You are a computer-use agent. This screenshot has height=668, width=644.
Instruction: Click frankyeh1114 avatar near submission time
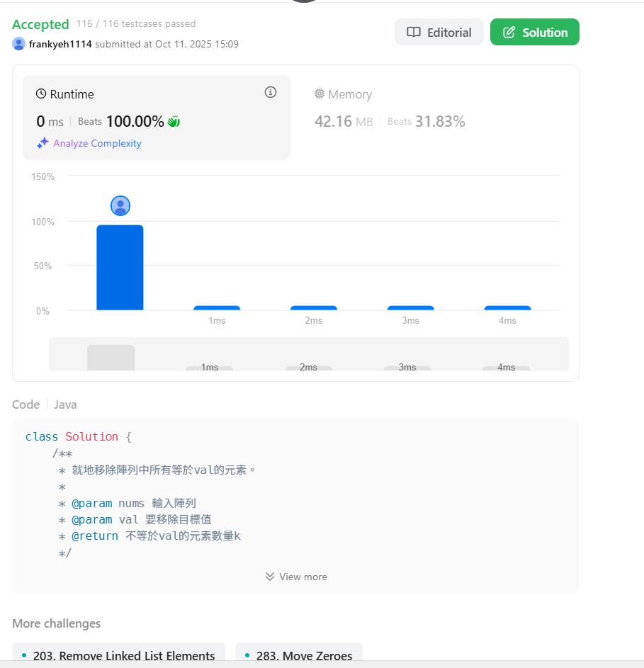(18, 43)
